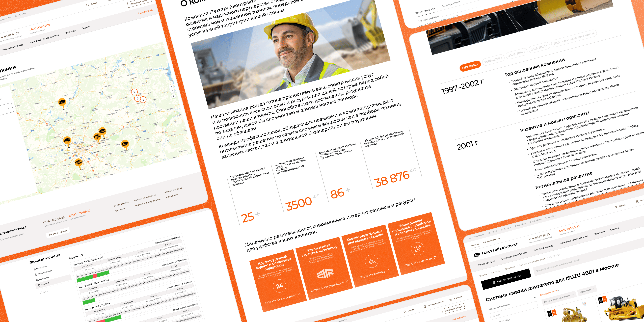This screenshot has width=644, height=322.
Task: Open График ТО in the cabinet menu
Action: click(x=45, y=284)
